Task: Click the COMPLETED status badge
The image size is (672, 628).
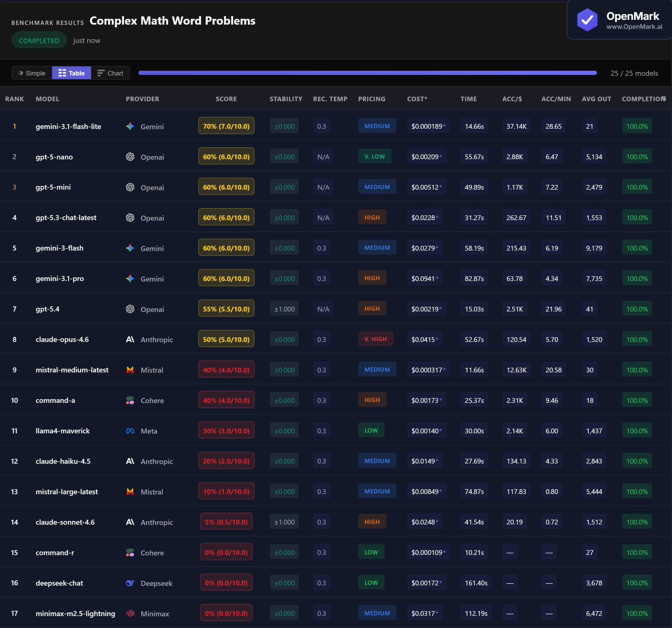Action: tap(39, 41)
